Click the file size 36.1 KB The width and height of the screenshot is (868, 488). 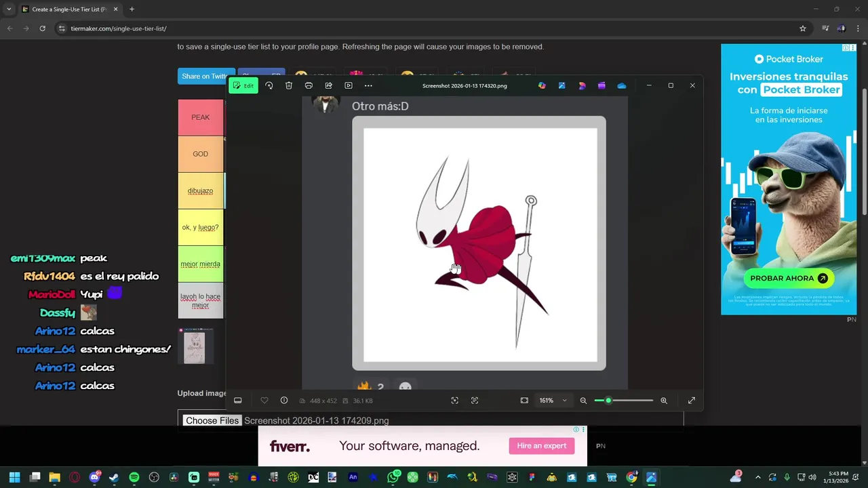[363, 401]
